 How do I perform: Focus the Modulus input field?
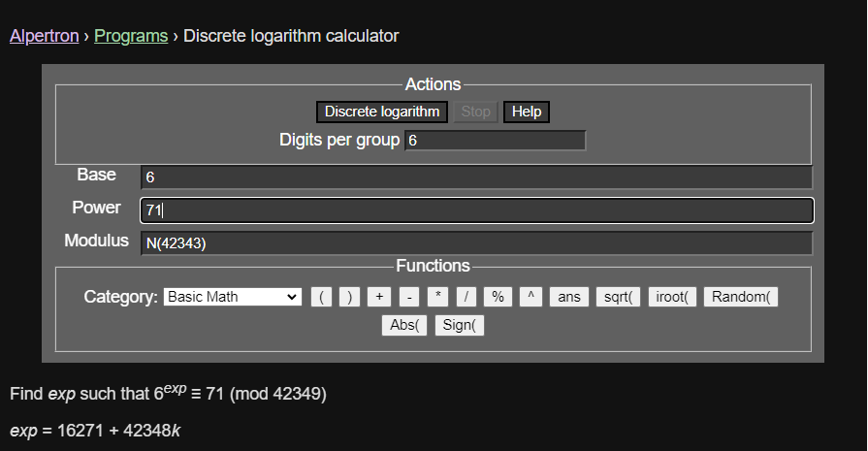(475, 243)
